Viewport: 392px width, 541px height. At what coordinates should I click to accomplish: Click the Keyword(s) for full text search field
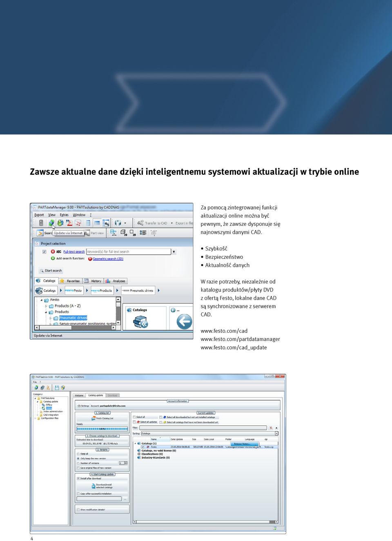[x=129, y=252]
